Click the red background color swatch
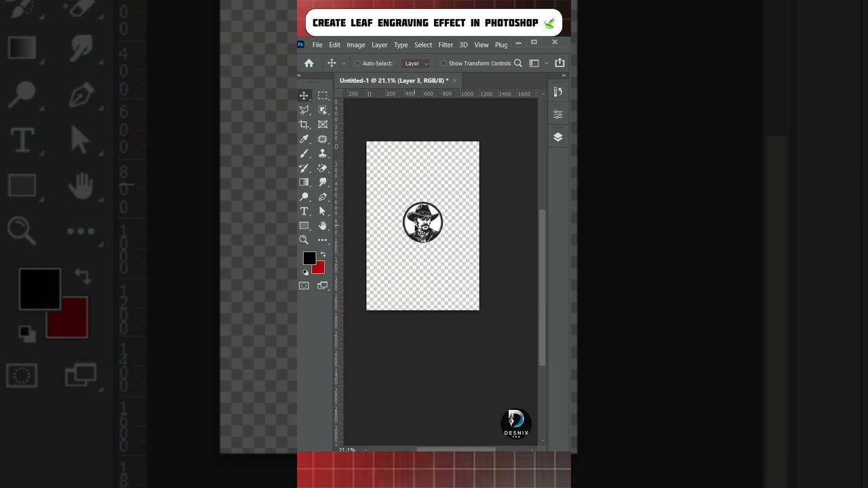The height and width of the screenshot is (488, 868). click(319, 268)
